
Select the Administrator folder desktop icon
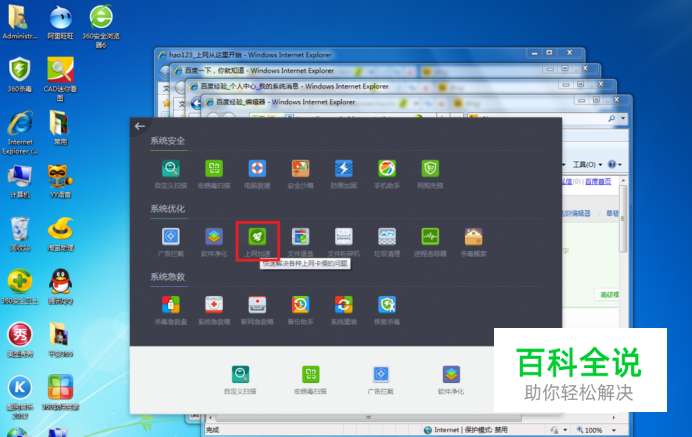coord(19,22)
